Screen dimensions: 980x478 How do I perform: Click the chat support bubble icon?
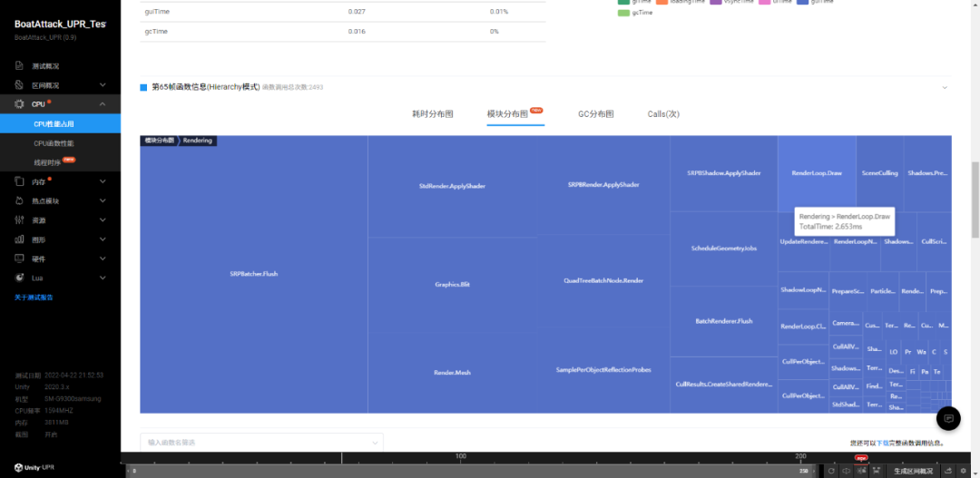pyautogui.click(x=948, y=418)
